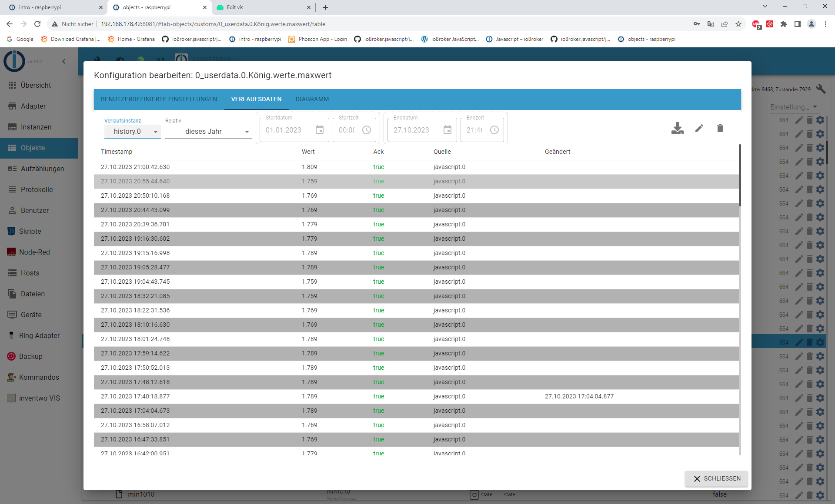Open Phoscon App - Login bookmark

coord(317,39)
